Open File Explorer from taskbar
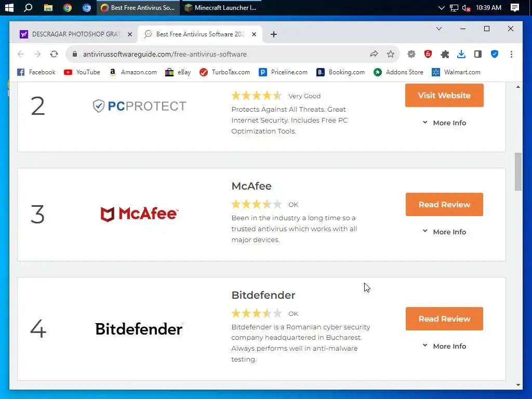Viewport: 532px width, 399px height. coord(48,7)
